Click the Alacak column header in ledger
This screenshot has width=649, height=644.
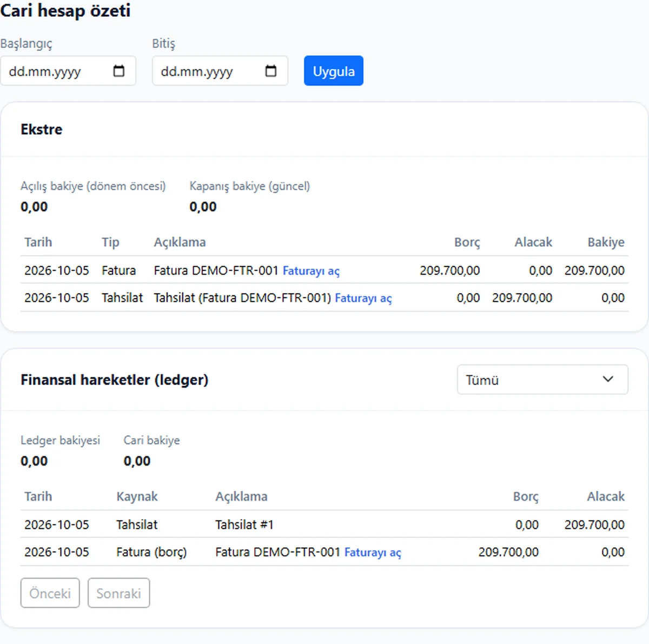pos(606,496)
